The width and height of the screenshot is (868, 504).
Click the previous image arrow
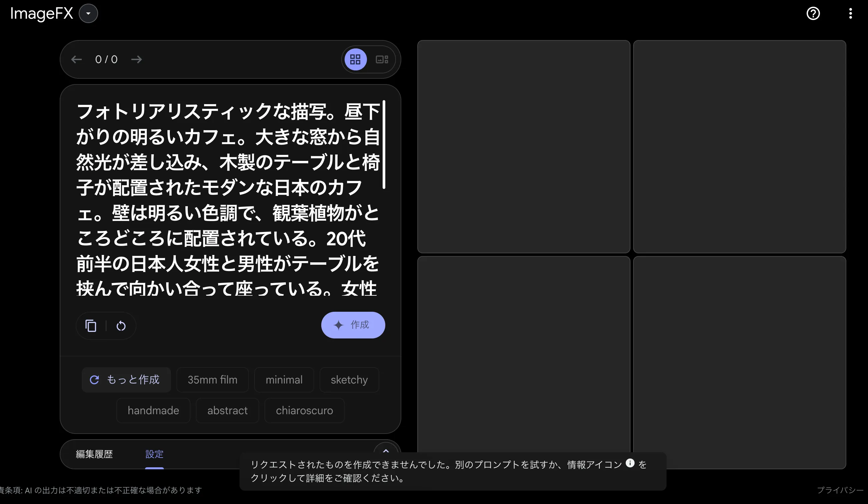(76, 59)
